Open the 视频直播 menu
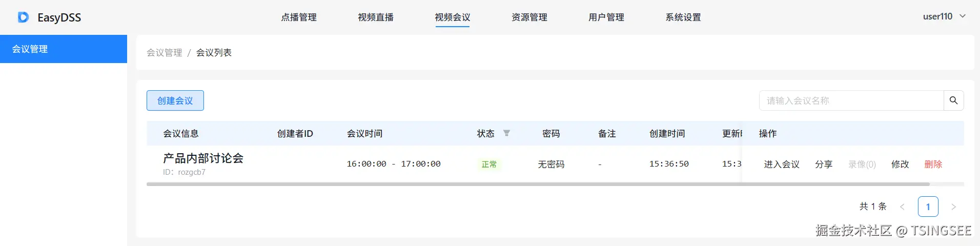The image size is (980, 246). tap(376, 17)
